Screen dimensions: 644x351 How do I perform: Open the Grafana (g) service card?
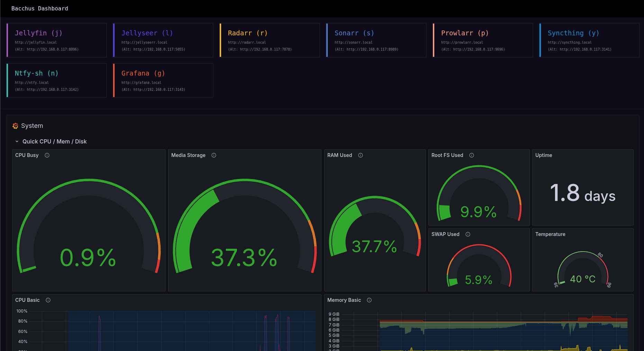pyautogui.click(x=163, y=80)
